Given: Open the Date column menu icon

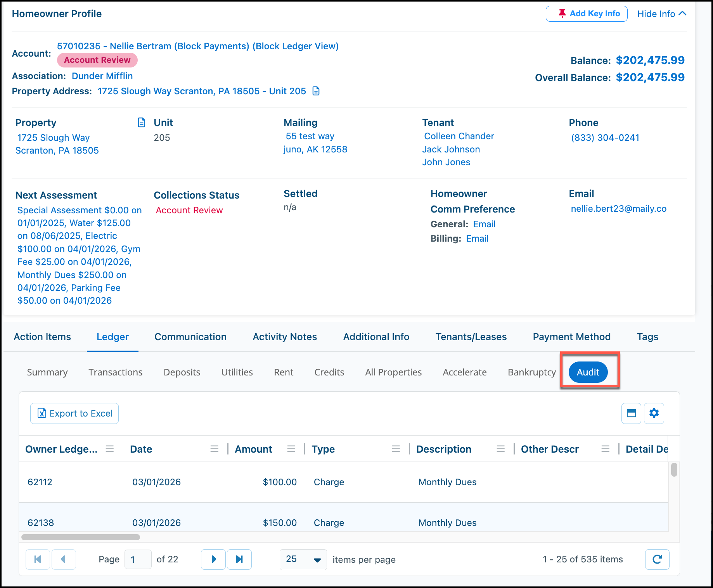Looking at the screenshot, I should [x=214, y=449].
